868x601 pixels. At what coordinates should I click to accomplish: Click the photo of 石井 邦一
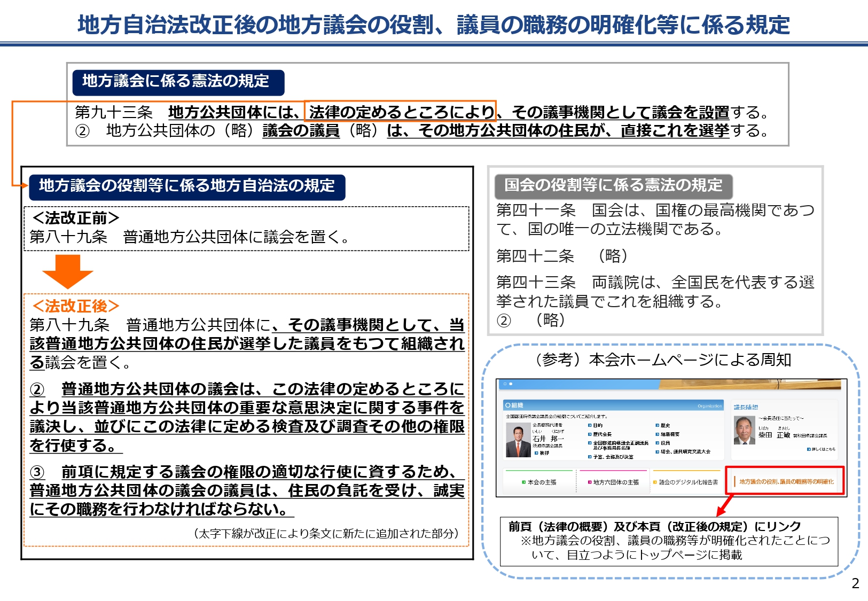(518, 440)
